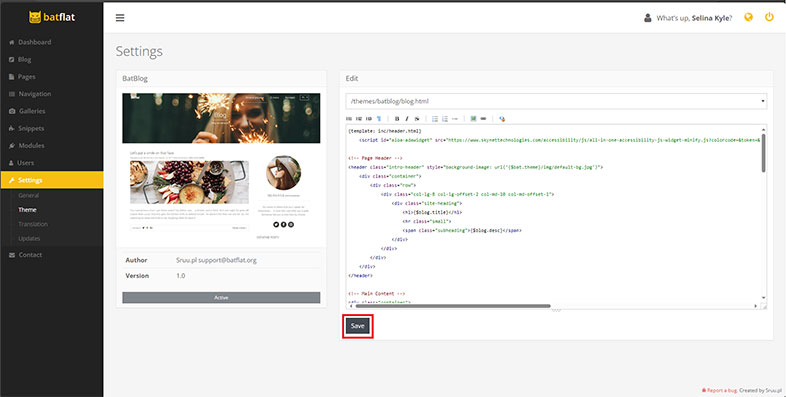786x397 pixels.
Task: Click the editor resize handle corner
Action: [x=764, y=306]
